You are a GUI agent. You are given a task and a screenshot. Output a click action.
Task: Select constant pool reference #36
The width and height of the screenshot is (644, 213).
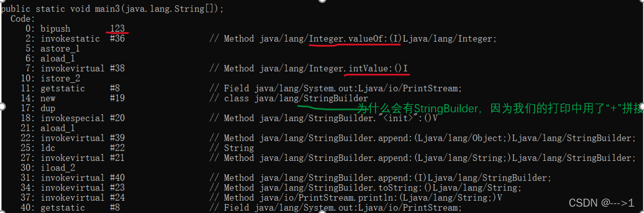(x=117, y=39)
